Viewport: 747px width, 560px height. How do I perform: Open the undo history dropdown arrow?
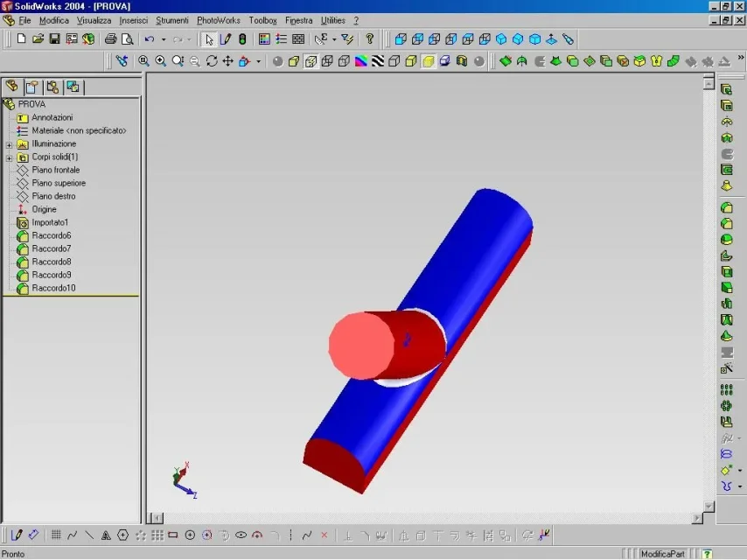click(x=164, y=39)
